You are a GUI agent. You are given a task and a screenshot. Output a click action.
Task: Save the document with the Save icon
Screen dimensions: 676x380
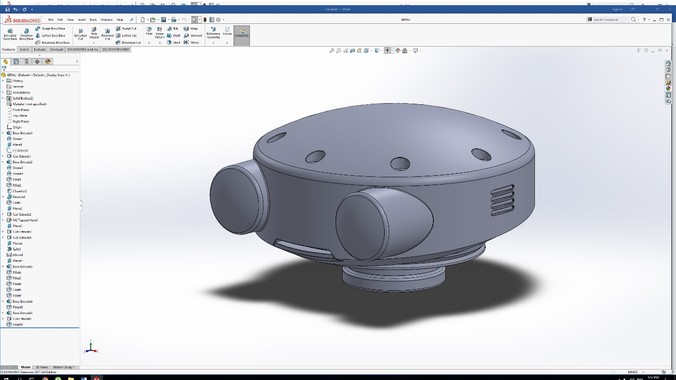click(x=163, y=19)
